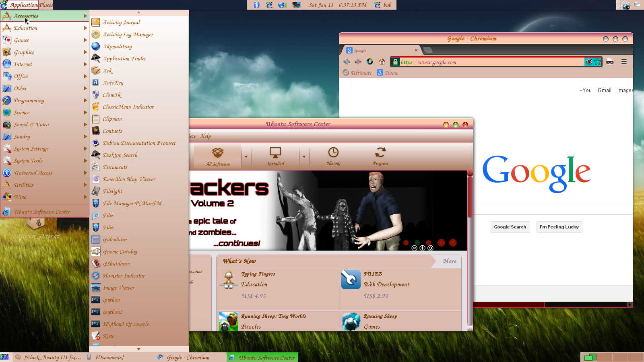Open Ubuntu Software Center menu entry

click(x=45, y=212)
